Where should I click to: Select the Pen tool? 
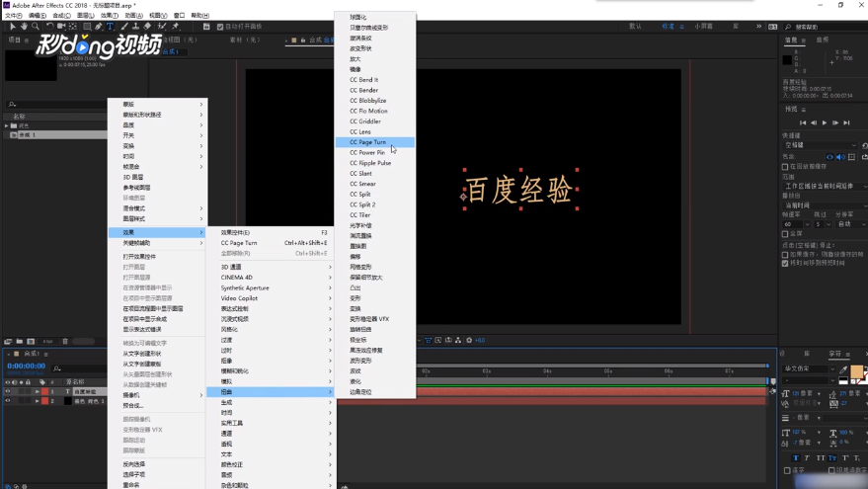point(98,27)
